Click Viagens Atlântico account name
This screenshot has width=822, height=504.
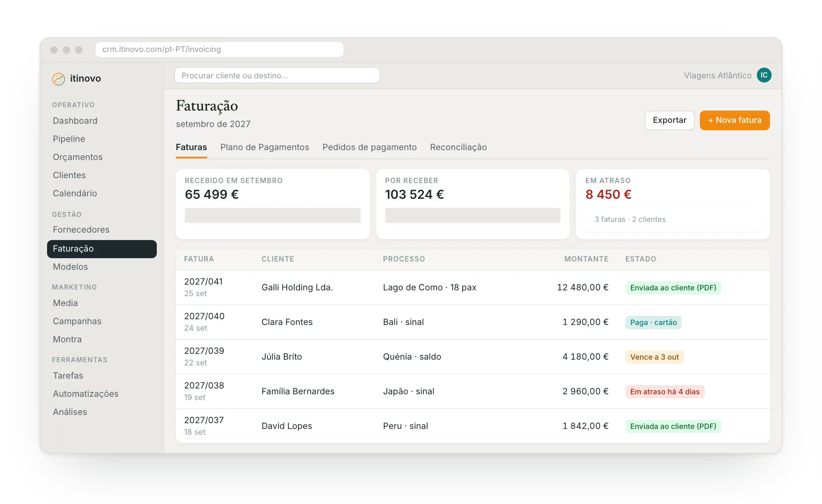718,75
